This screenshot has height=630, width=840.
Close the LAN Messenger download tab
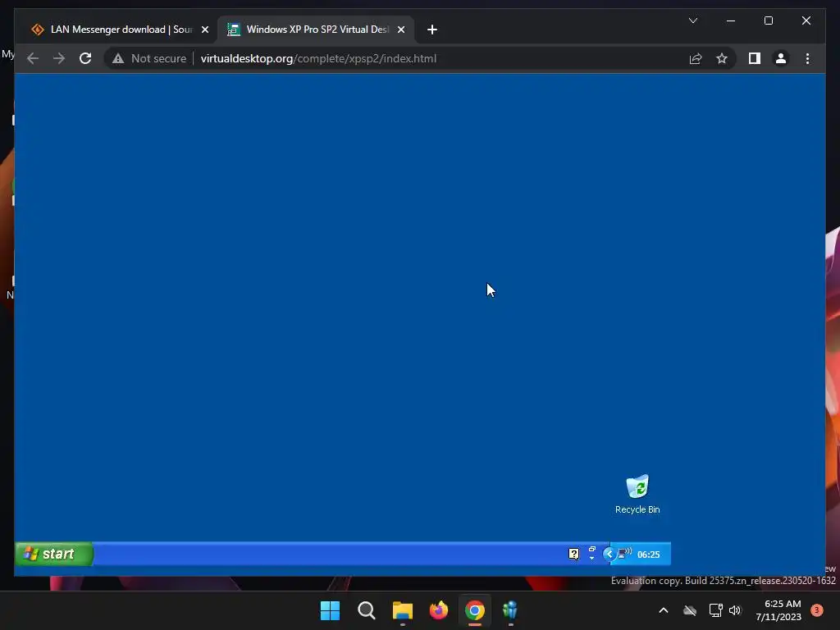coord(204,30)
